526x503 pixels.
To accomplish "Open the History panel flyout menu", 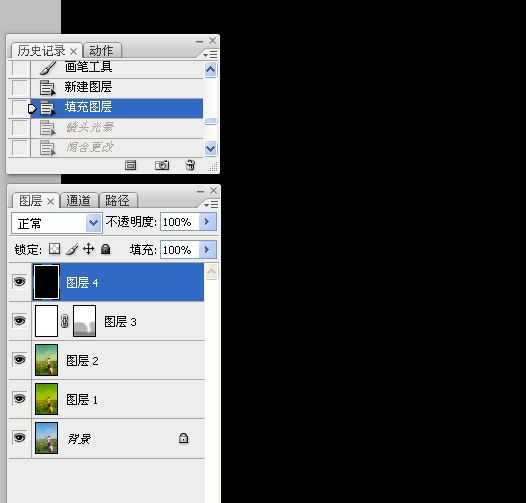I will click(x=210, y=54).
